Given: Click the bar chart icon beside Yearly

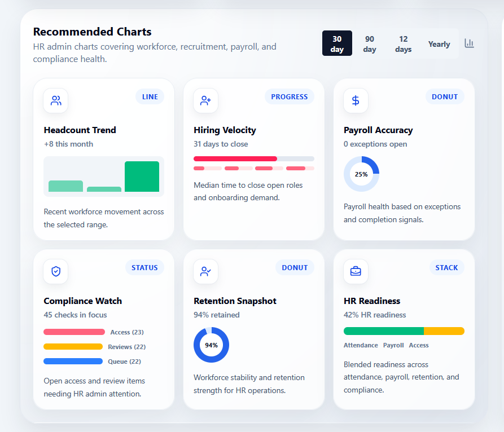Looking at the screenshot, I should 469,43.
